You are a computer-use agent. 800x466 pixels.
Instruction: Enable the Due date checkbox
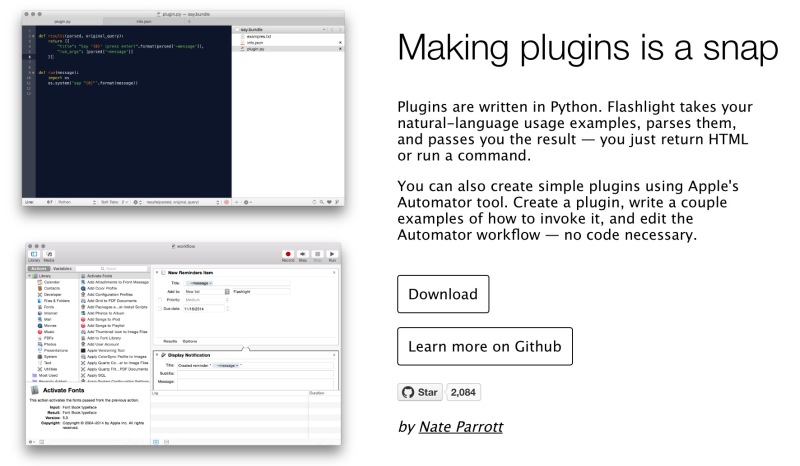160,309
